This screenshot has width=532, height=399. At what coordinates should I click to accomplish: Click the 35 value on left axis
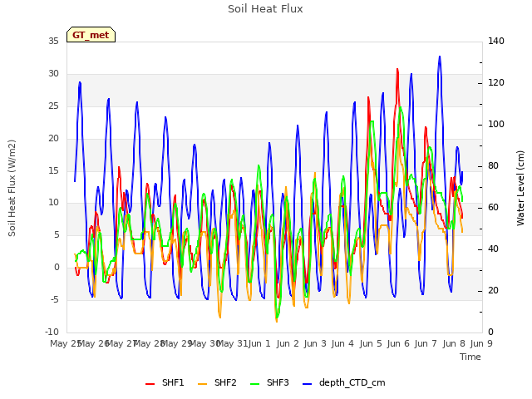pyautogui.click(x=53, y=42)
